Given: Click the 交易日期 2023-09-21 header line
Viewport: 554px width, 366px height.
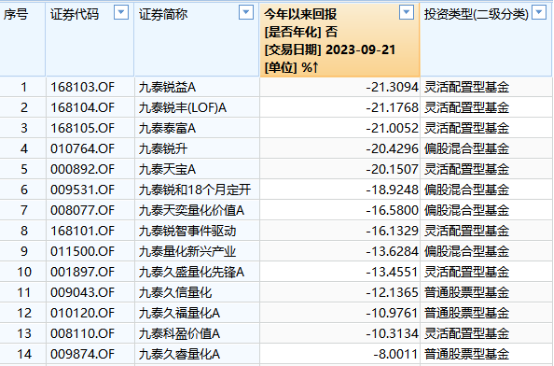Looking at the screenshot, I should click(330, 50).
